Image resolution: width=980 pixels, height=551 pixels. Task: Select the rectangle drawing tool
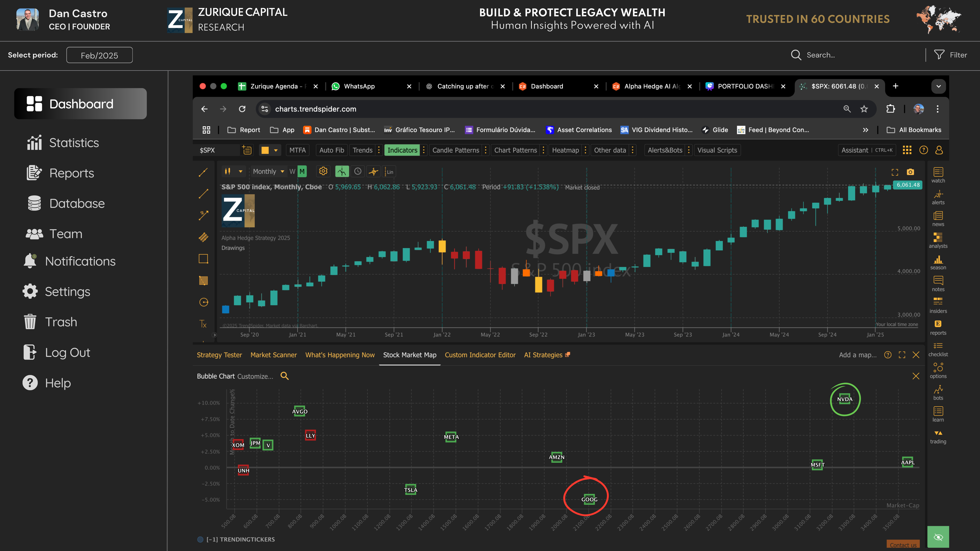[x=204, y=259]
